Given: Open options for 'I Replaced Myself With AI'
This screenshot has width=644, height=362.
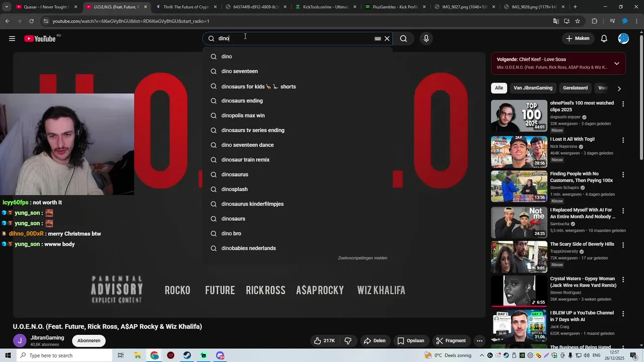Looking at the screenshot, I should click(x=623, y=211).
